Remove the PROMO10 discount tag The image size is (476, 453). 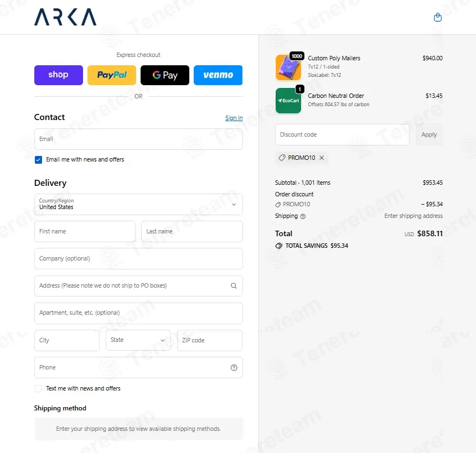(322, 158)
